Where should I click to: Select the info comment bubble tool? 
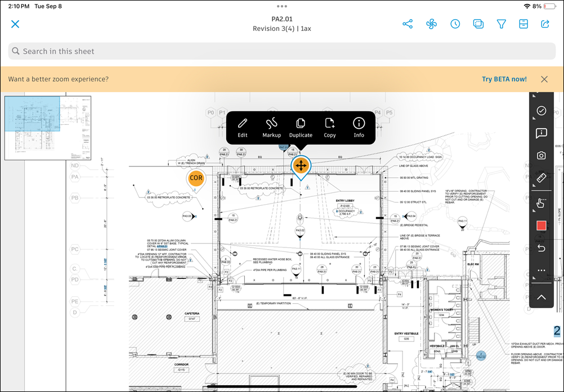click(541, 133)
